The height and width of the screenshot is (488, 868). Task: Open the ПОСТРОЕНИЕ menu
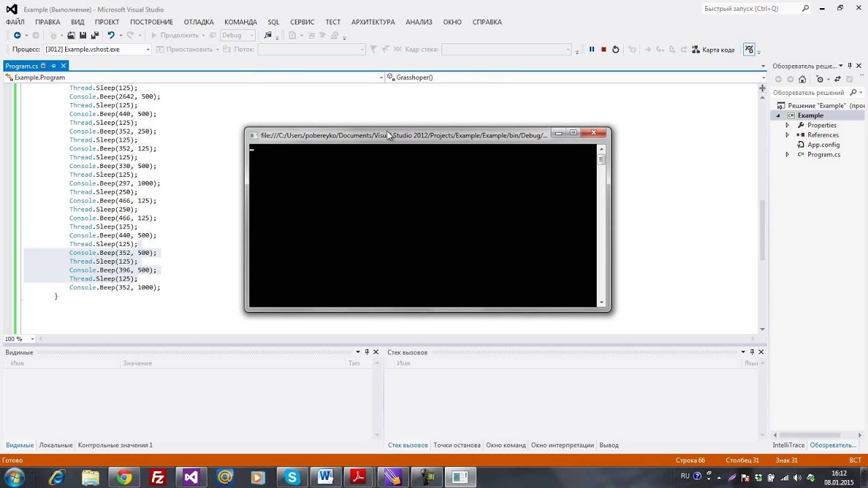[151, 22]
